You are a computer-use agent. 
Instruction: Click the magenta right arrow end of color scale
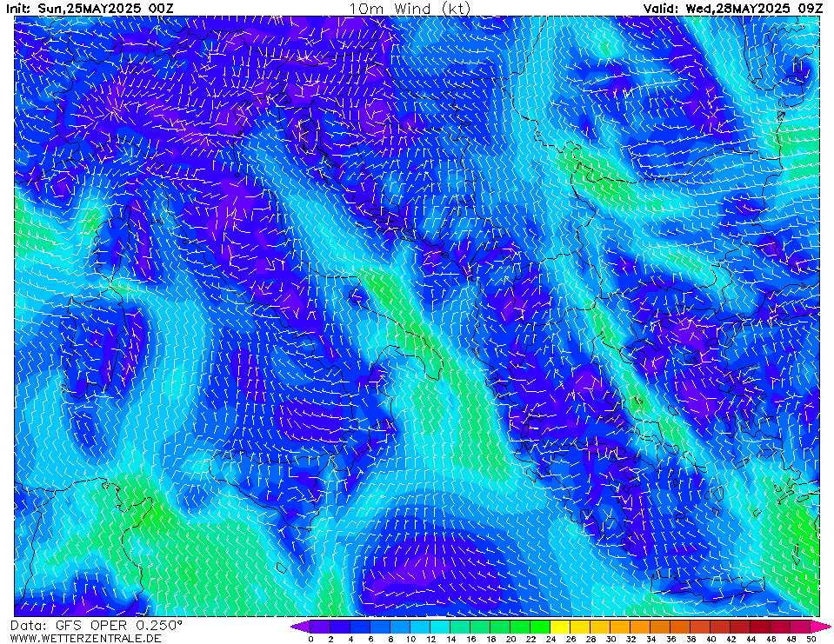820,627
